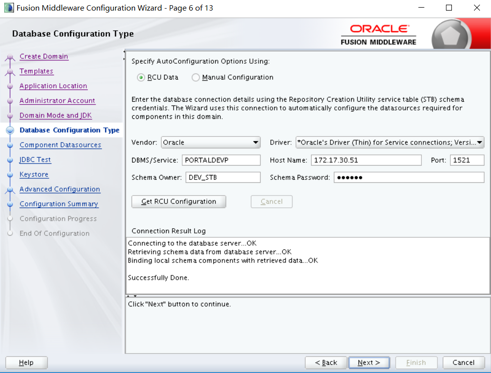
Task: Click the Schema Password field
Action: point(409,177)
